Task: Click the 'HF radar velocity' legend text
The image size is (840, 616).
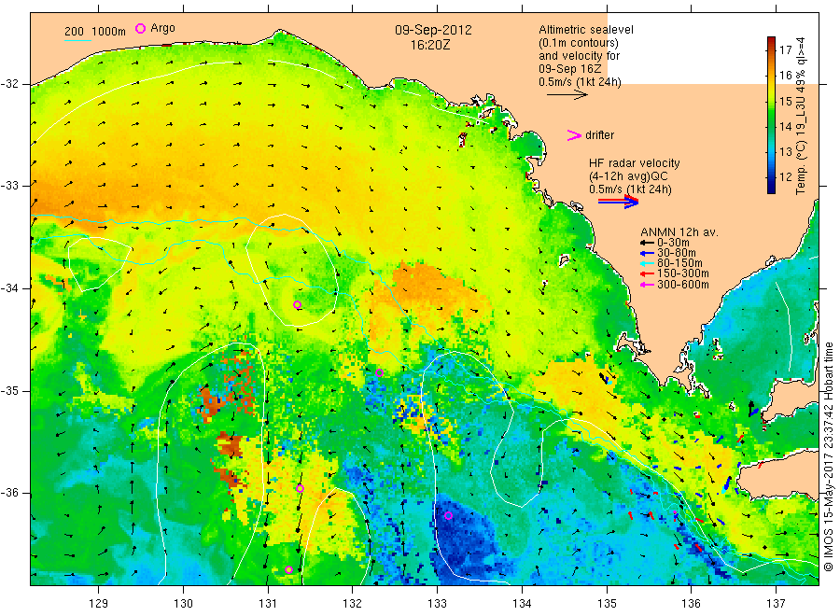Action: (x=635, y=162)
